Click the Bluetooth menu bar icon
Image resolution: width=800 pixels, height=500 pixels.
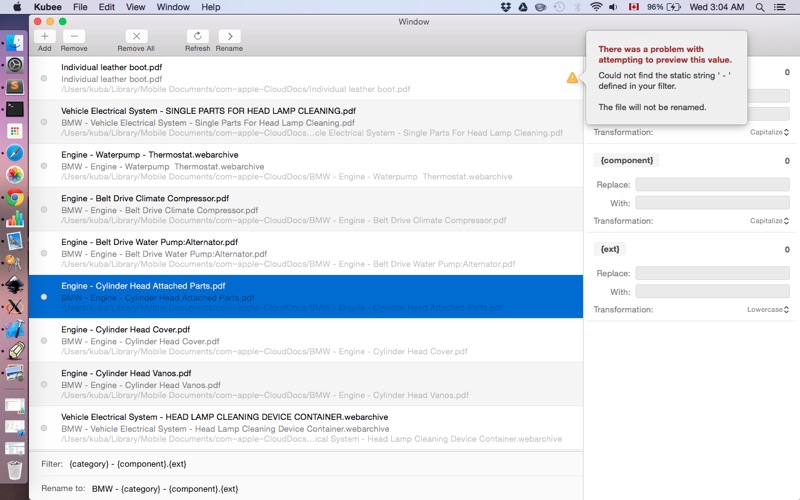(578, 7)
